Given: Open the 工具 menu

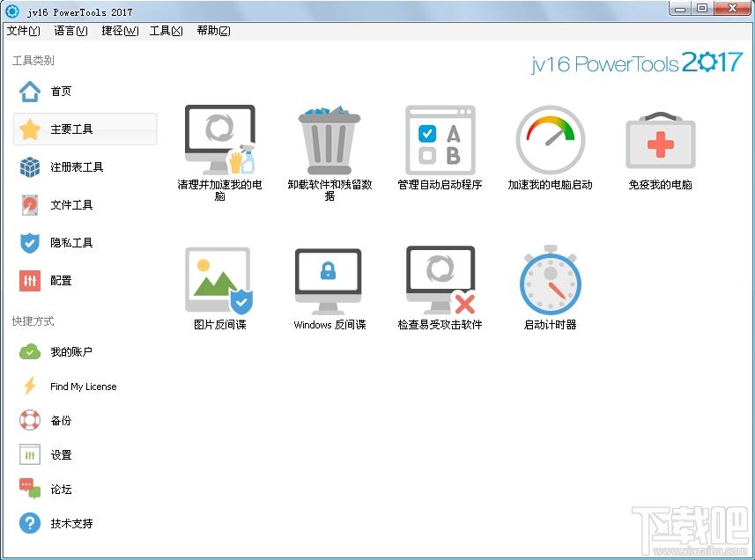Looking at the screenshot, I should pos(167,31).
